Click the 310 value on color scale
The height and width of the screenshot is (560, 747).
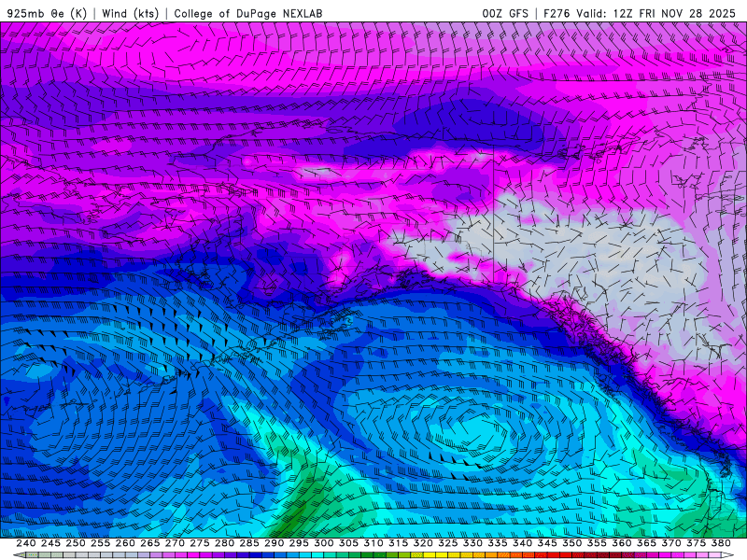pyautogui.click(x=373, y=543)
